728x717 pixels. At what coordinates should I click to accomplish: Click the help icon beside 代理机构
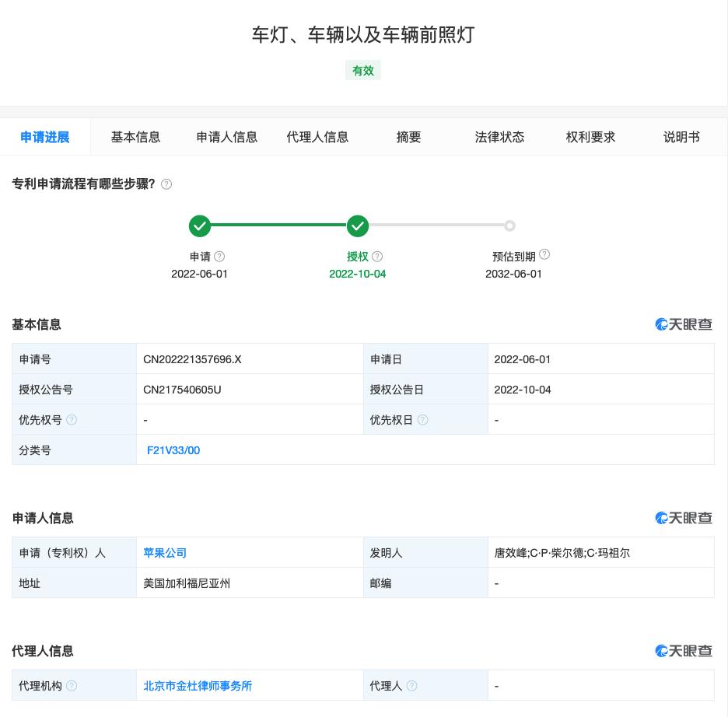coord(72,686)
